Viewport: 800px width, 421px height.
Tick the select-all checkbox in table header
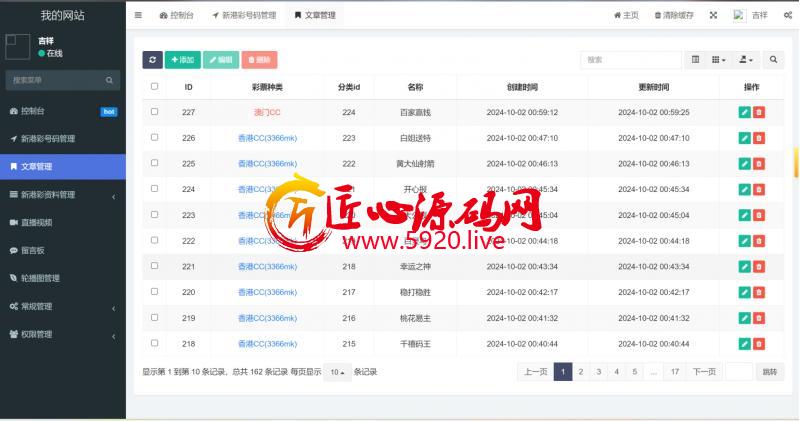[x=154, y=87]
